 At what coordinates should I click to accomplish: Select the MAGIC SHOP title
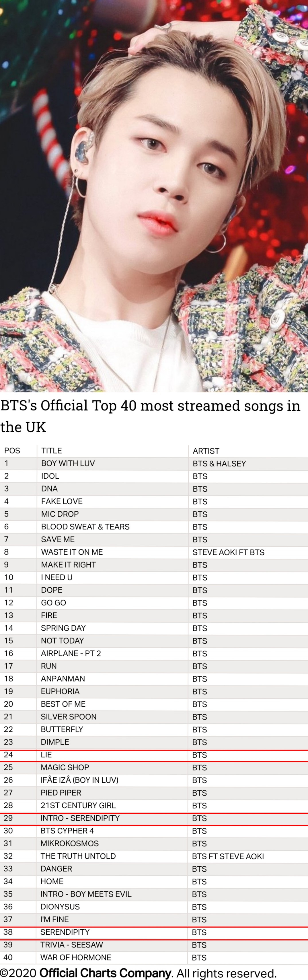tap(65, 767)
